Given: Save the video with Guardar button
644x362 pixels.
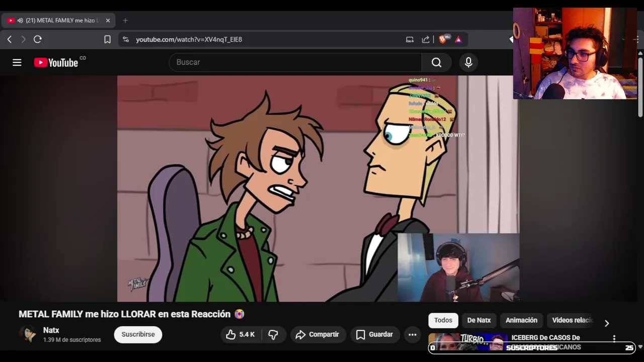Looking at the screenshot, I should [374, 334].
